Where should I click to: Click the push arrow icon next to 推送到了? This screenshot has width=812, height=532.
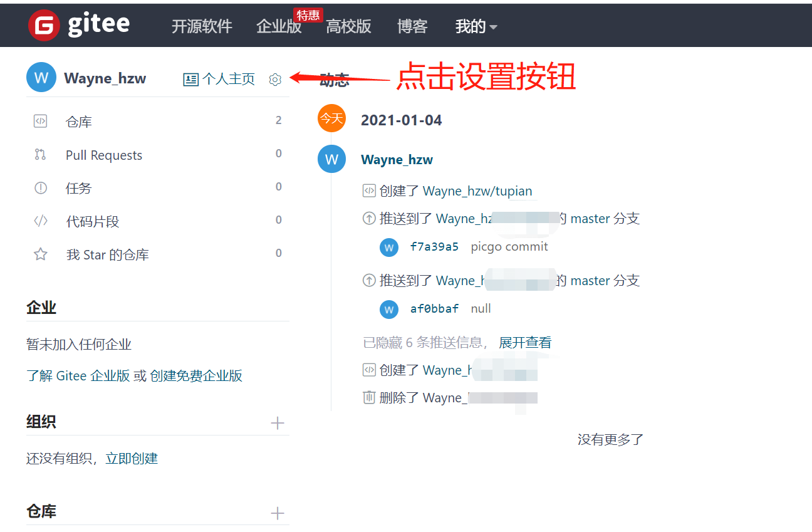(369, 218)
